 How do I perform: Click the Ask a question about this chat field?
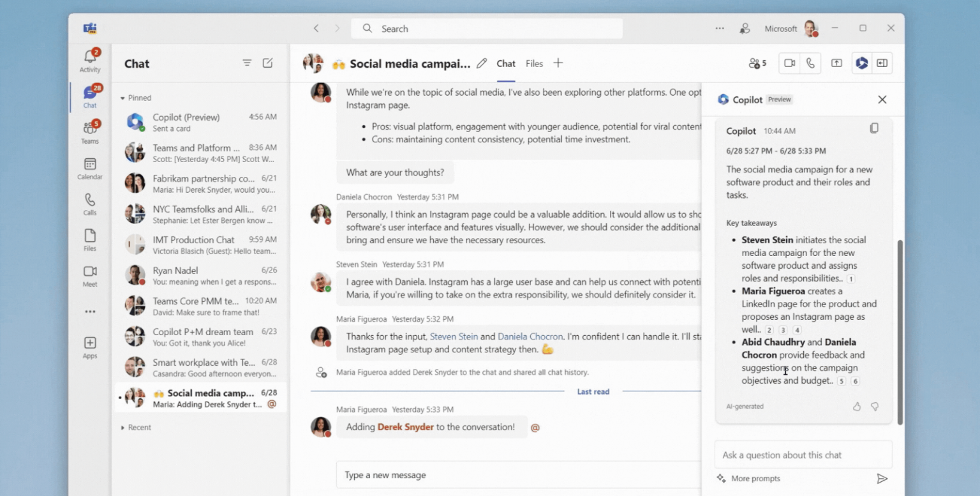point(803,454)
